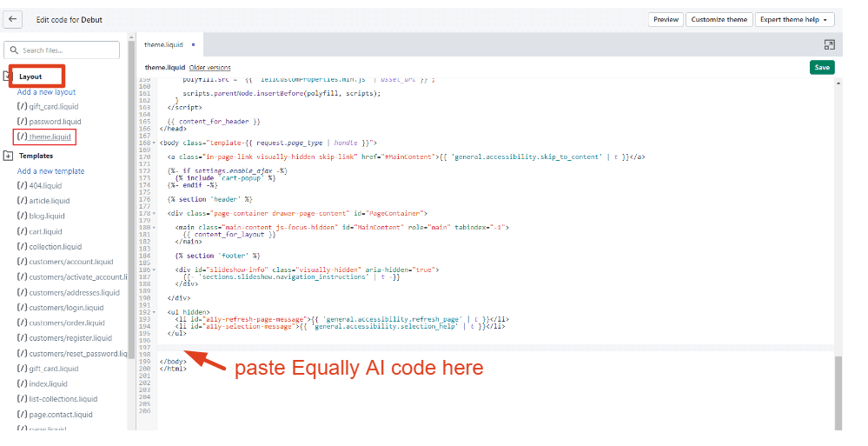Switch to the theme.liquid editor tab
868x446 pixels.
165,44
